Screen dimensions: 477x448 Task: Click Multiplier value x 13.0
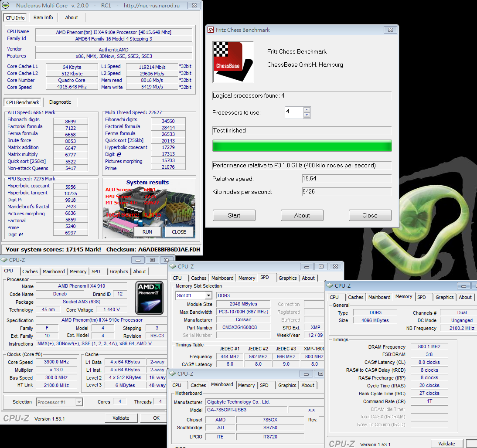coord(56,370)
